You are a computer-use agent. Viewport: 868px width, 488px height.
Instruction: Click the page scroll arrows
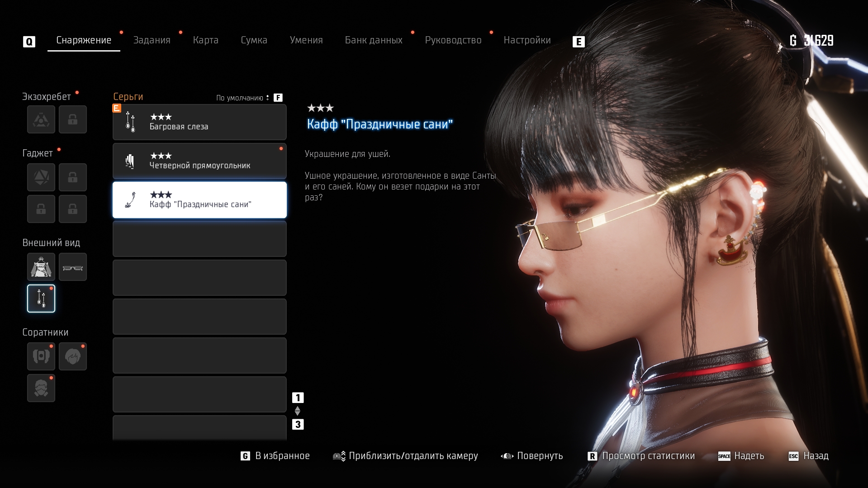coord(298,411)
